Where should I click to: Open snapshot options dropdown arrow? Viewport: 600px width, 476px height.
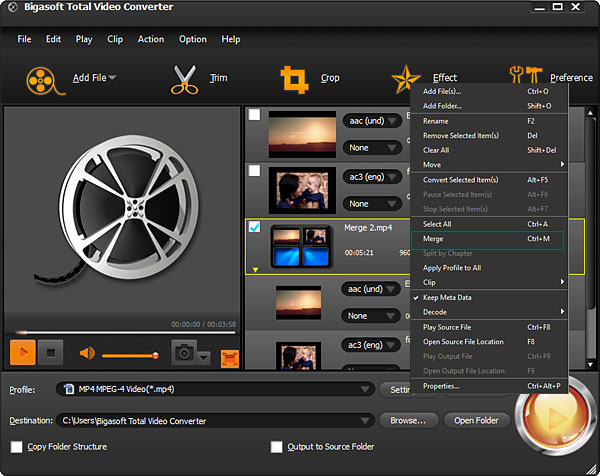pos(204,358)
